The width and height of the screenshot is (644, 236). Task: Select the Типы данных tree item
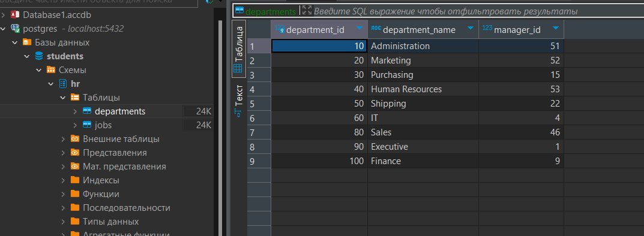[111, 222]
